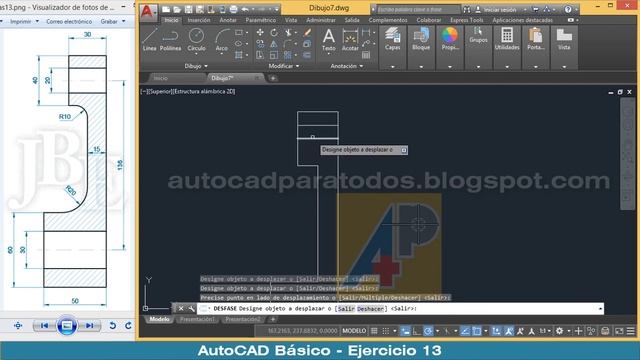Activate the Stretch (Estirar) tool

[x=260, y=55]
